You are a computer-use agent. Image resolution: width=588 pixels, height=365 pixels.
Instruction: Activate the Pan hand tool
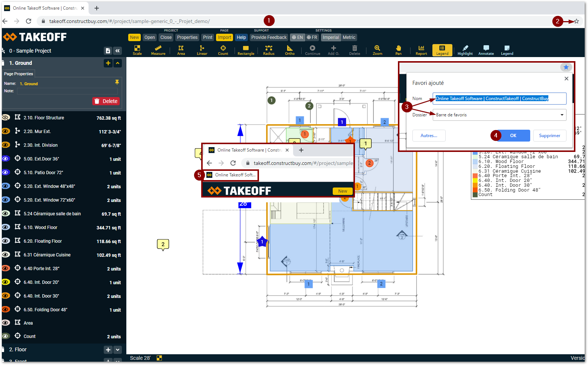[398, 50]
